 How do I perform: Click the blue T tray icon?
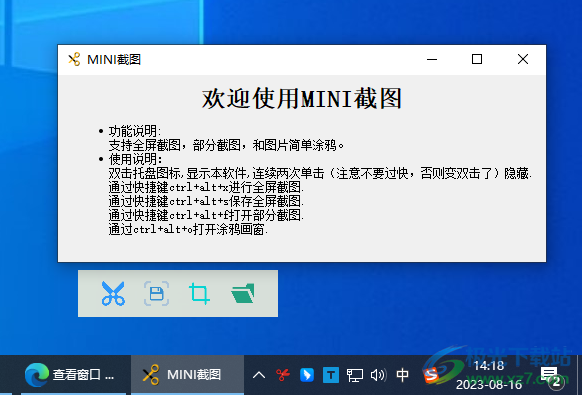pos(331,375)
